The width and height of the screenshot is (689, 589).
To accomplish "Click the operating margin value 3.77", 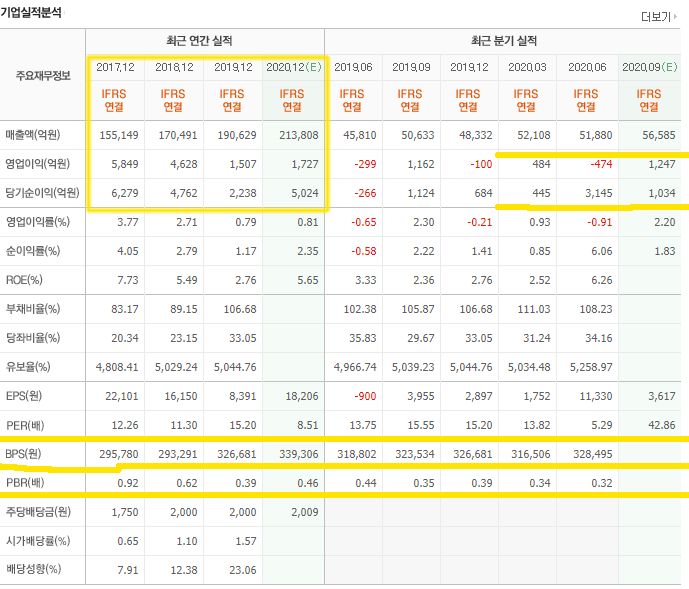I will 128,222.
